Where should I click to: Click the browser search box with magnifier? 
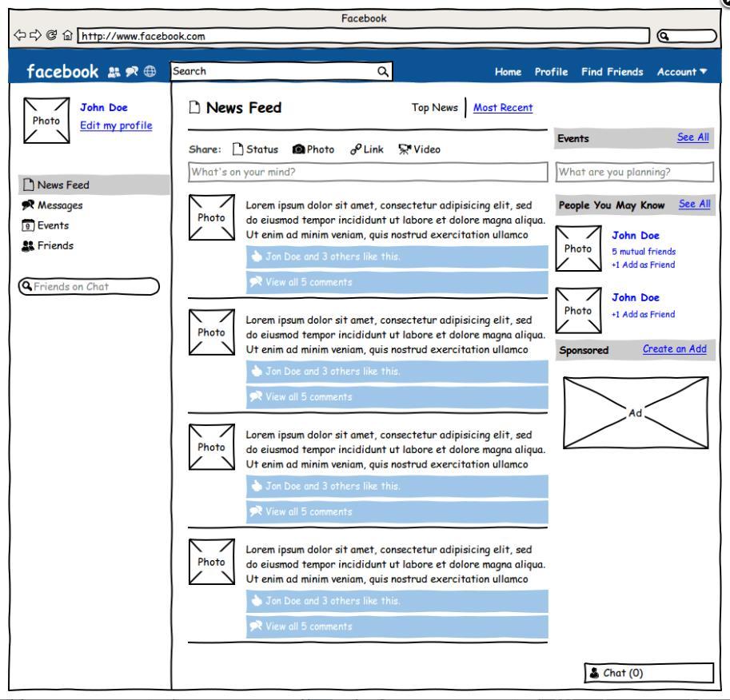(x=687, y=36)
